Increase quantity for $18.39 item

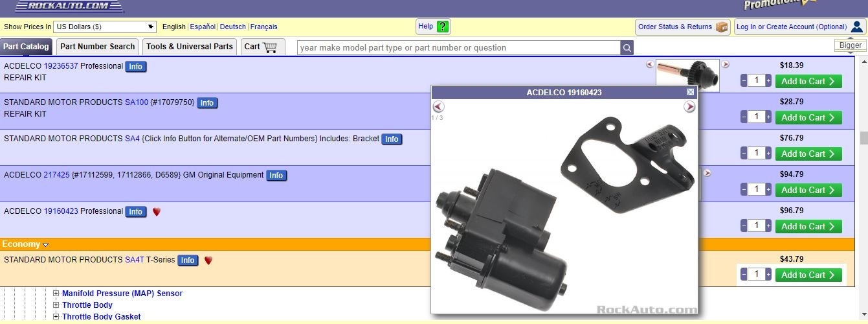[768, 81]
